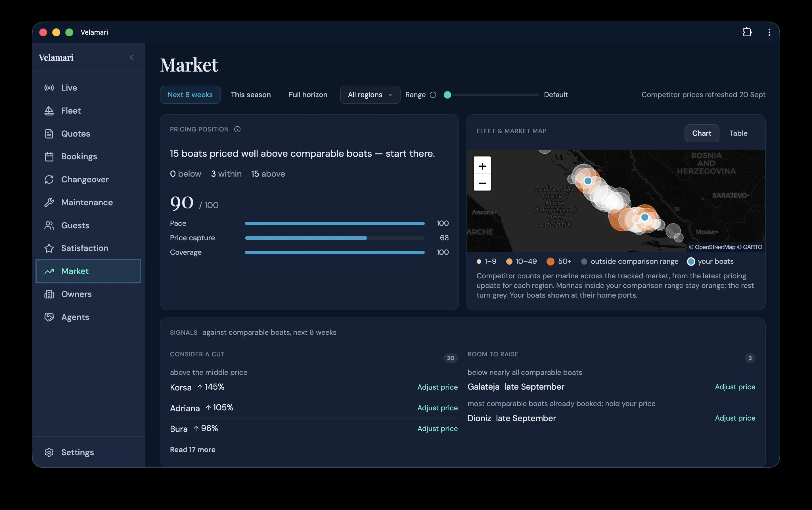Click the Bookings calendar icon

49,156
